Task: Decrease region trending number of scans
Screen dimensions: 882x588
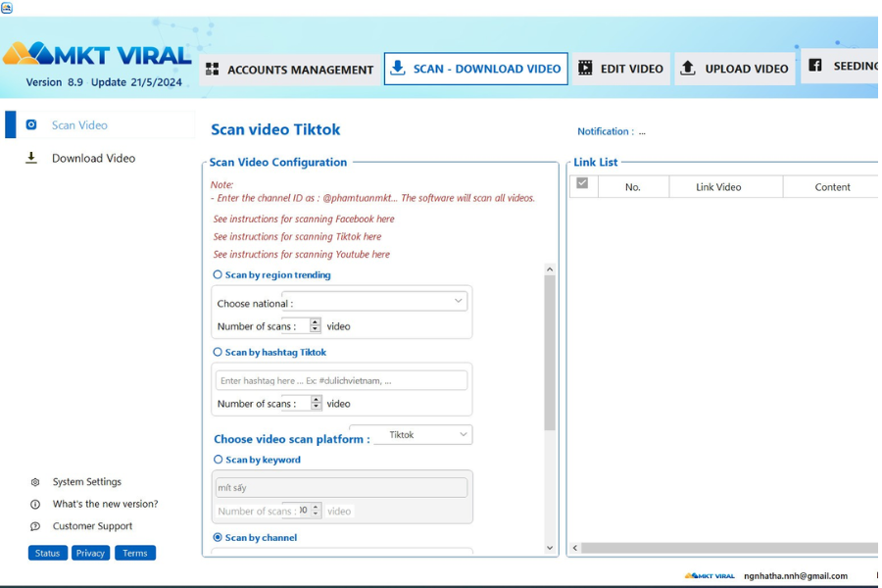Action: coord(315,329)
